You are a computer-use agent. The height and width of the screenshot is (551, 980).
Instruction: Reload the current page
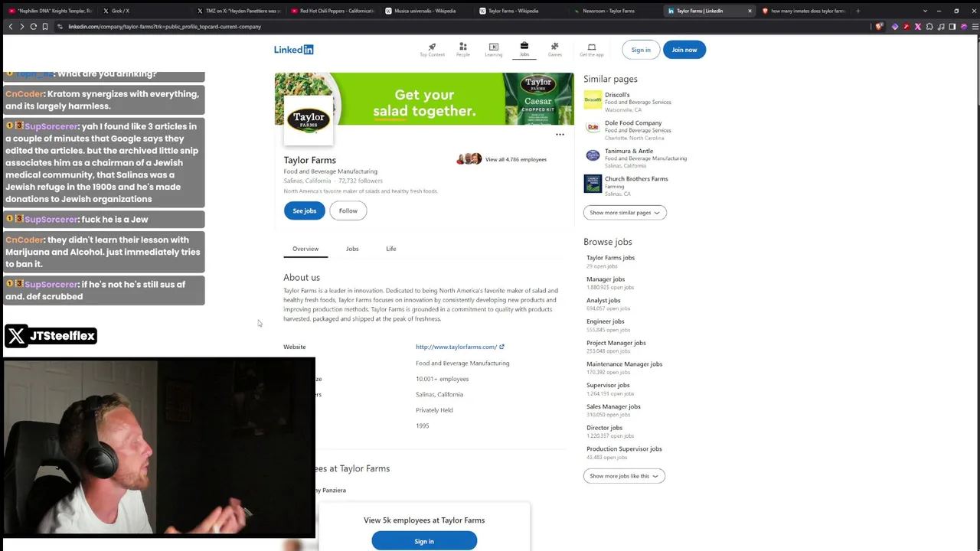click(33, 27)
